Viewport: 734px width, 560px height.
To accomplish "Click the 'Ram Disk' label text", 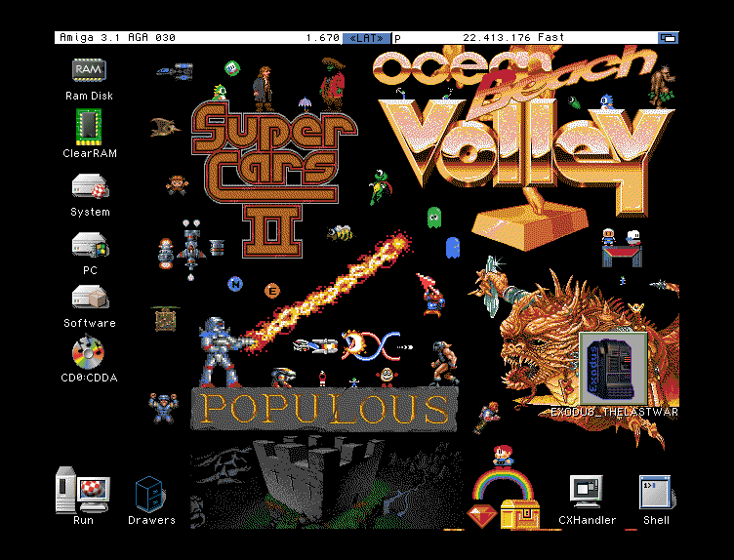I will click(x=89, y=96).
